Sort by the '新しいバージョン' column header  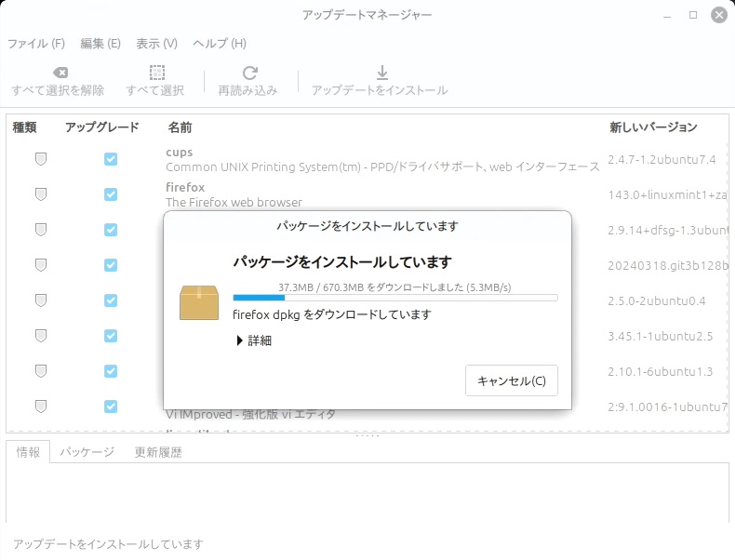pyautogui.click(x=653, y=127)
